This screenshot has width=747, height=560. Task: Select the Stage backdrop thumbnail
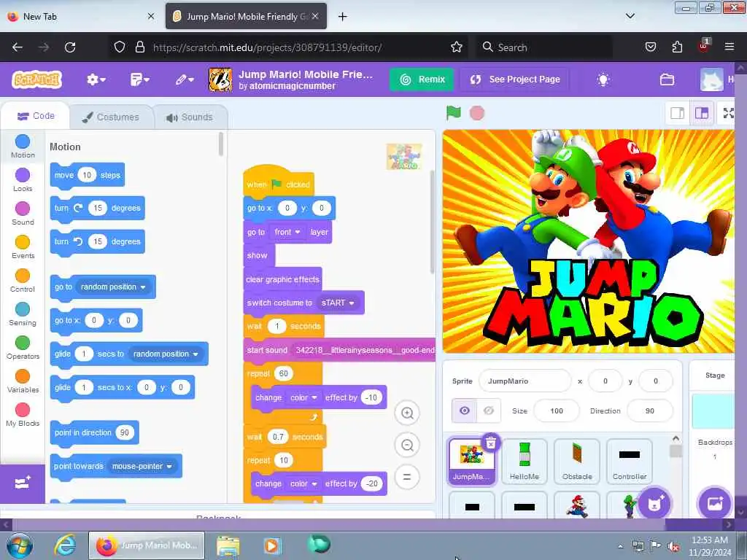713,411
